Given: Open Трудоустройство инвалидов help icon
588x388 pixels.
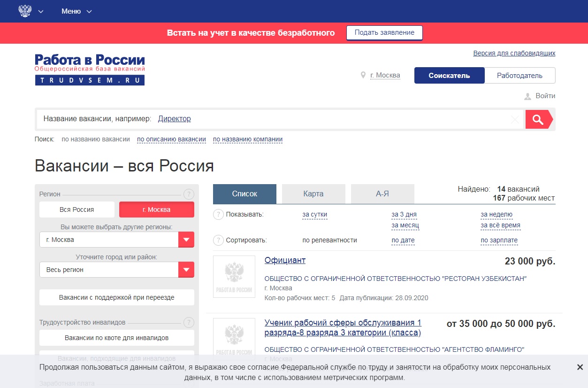Looking at the screenshot, I should [x=189, y=322].
